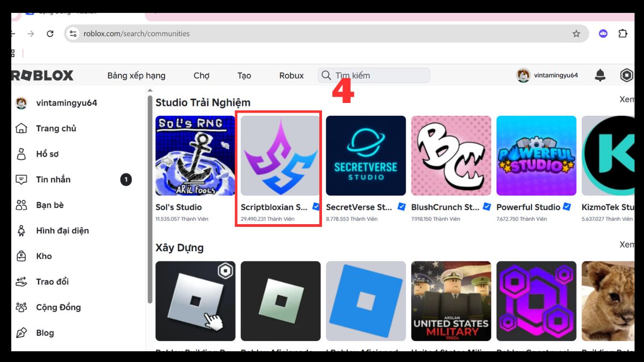The width and height of the screenshot is (644, 362).
Task: Open the green-tinted Roblox logo on dark thumbnail
Action: tap(281, 301)
